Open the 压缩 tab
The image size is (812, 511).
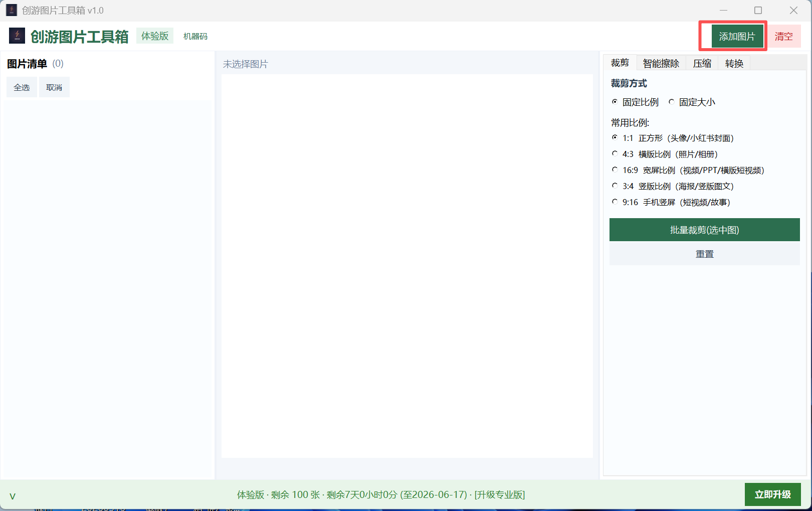(702, 63)
